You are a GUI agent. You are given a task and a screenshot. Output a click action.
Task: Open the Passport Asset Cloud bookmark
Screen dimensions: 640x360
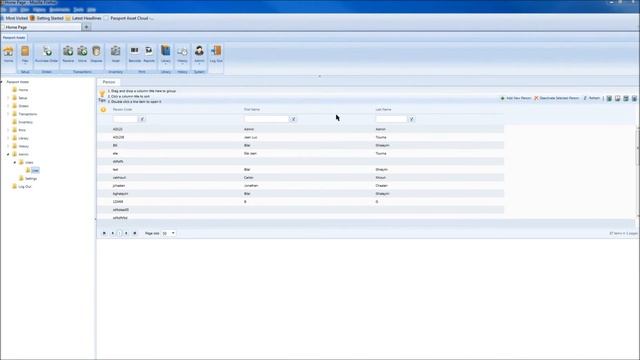pyautogui.click(x=129, y=18)
